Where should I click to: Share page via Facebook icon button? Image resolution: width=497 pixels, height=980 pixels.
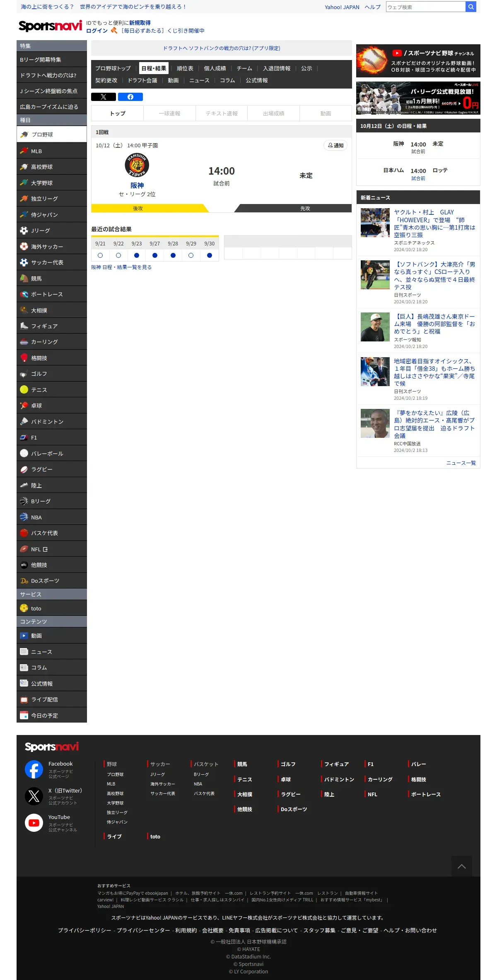point(130,97)
